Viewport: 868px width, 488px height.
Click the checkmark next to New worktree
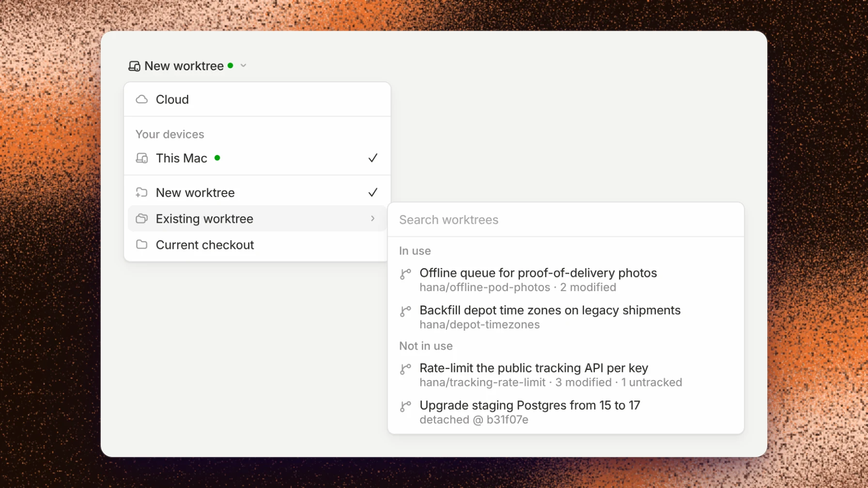[373, 192]
